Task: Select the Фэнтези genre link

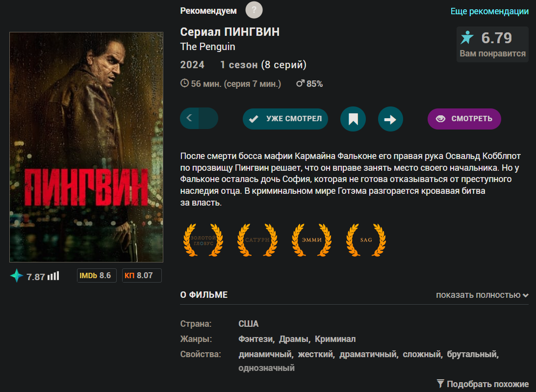Action: click(x=255, y=339)
